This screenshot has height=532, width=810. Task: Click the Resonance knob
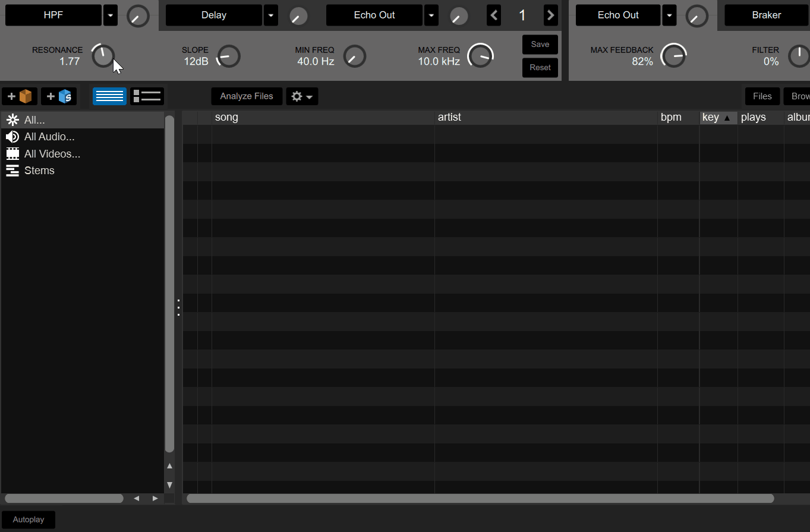(103, 56)
